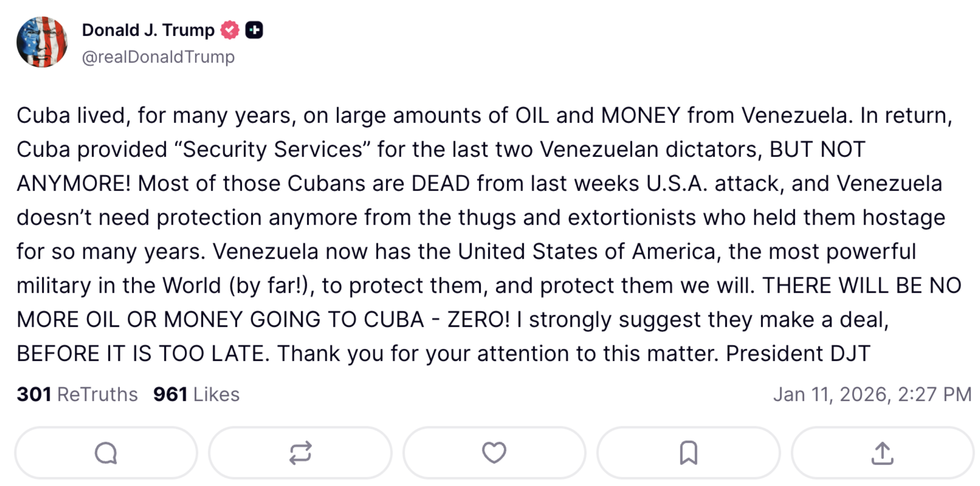Click the quoted "Security Services" text

[x=272, y=149]
